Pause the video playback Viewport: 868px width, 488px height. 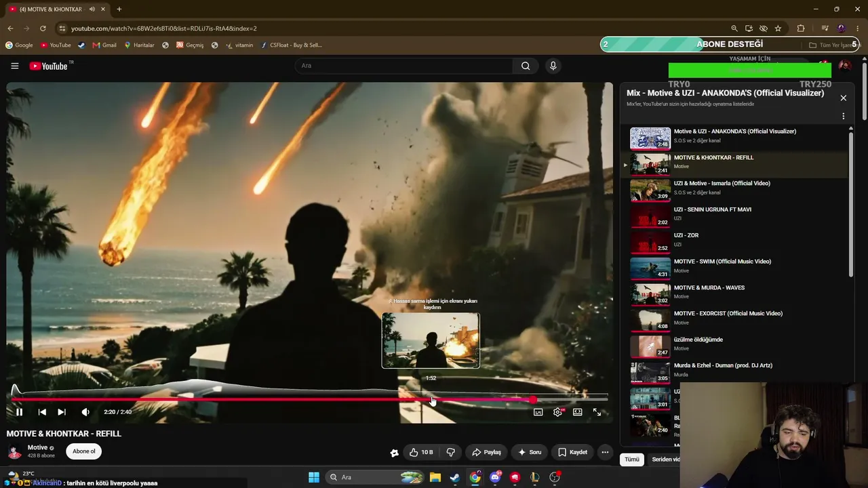click(19, 412)
